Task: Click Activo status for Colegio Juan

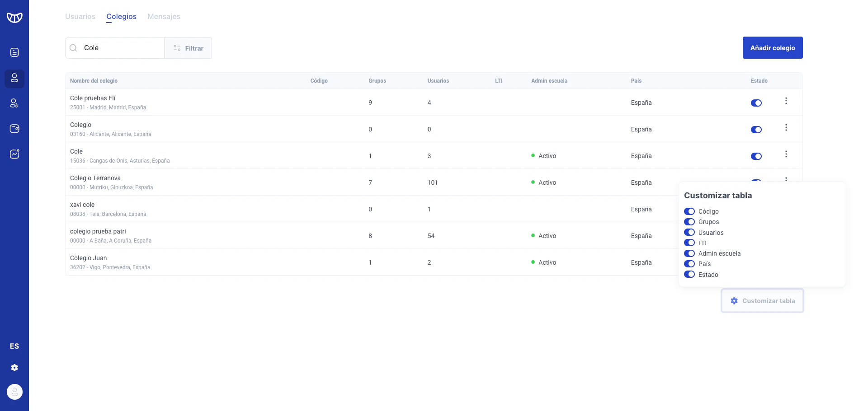Action: tap(544, 262)
